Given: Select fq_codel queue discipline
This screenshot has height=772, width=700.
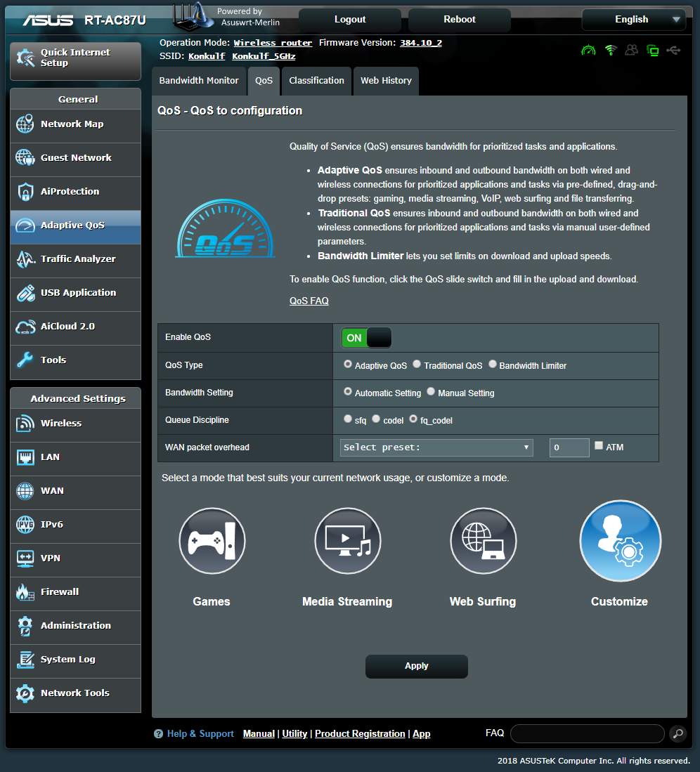Looking at the screenshot, I should coord(413,419).
